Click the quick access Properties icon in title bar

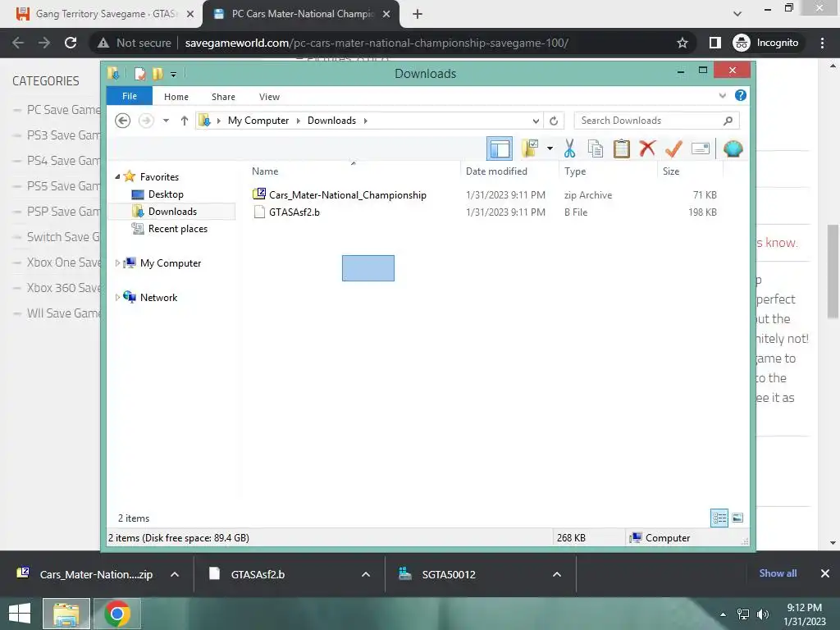point(139,73)
